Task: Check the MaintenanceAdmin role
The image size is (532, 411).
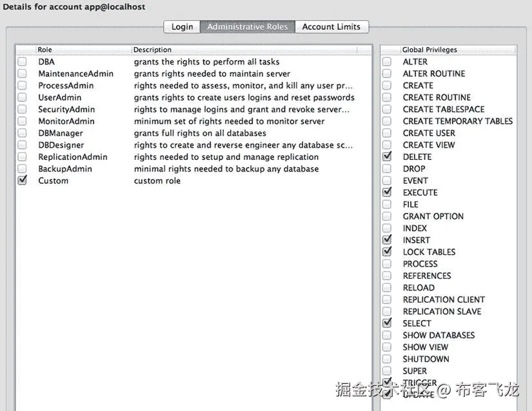Action: (x=22, y=74)
